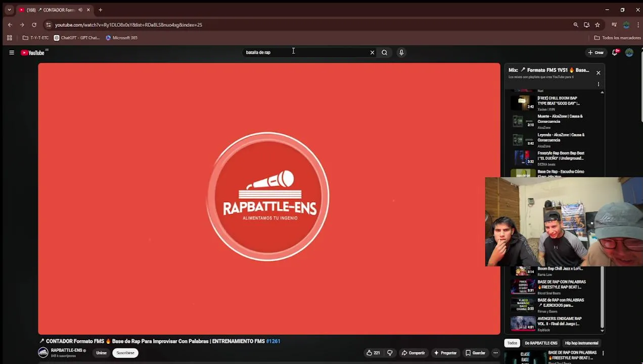The image size is (643, 364).
Task: Click the Suscribirse button
Action: coord(125,353)
